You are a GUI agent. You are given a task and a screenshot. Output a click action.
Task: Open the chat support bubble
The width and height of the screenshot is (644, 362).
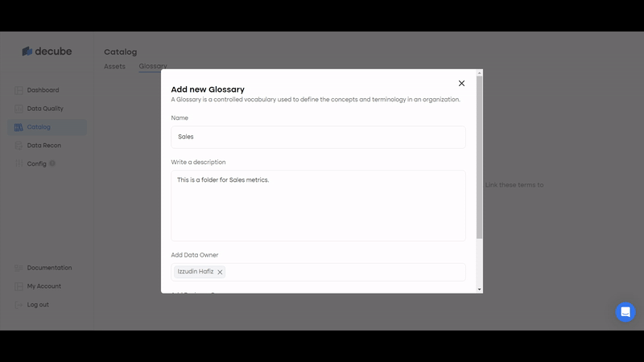pyautogui.click(x=625, y=312)
